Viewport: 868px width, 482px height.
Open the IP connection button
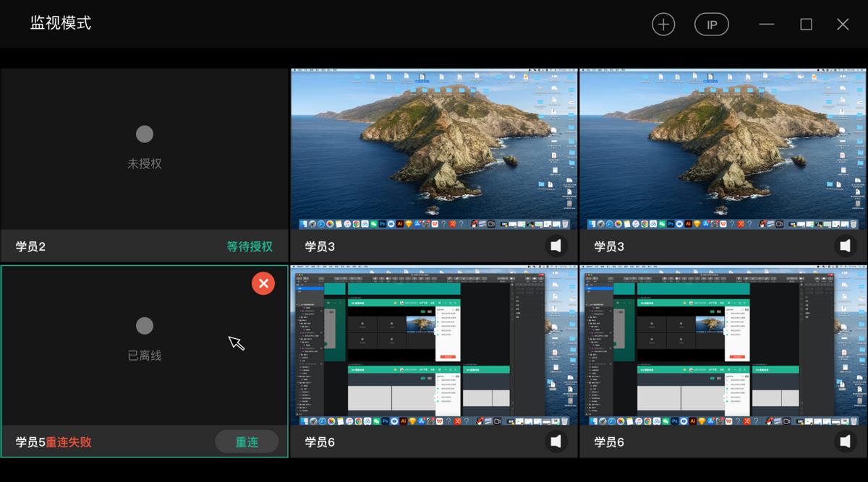tap(712, 25)
